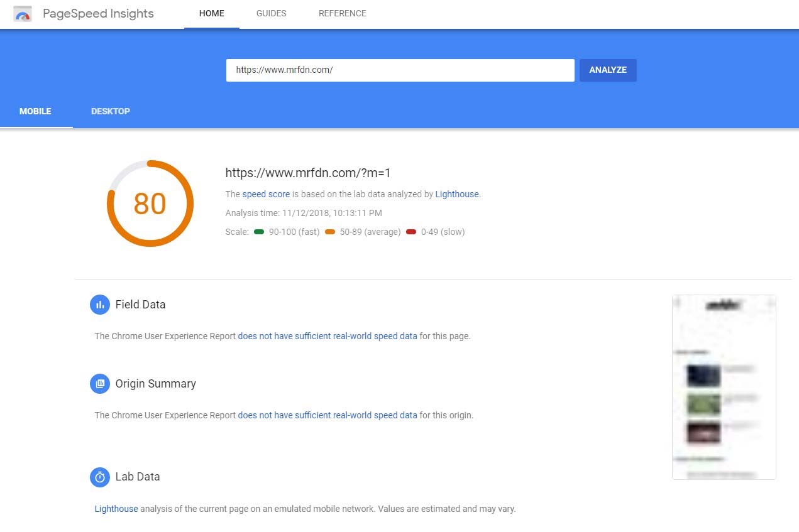
Task: Click the green 90-100 (fast) legend marker
Action: point(259,232)
